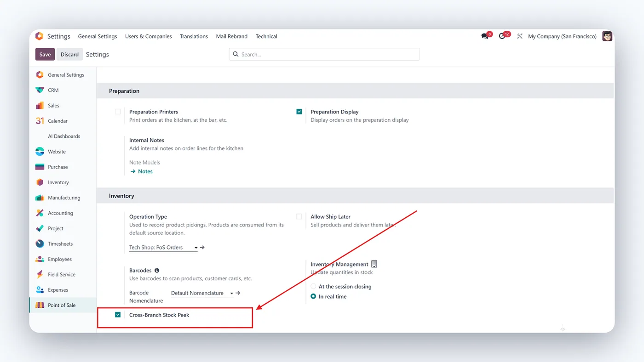644x362 pixels.
Task: Click the Purchase sidebar icon
Action: point(40,167)
